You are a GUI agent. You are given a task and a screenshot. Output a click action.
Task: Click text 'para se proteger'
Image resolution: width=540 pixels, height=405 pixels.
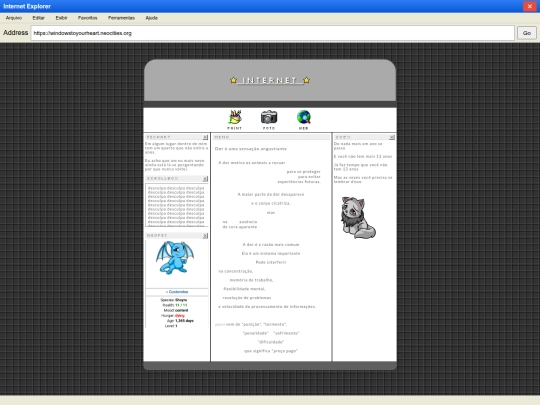pos(303,172)
